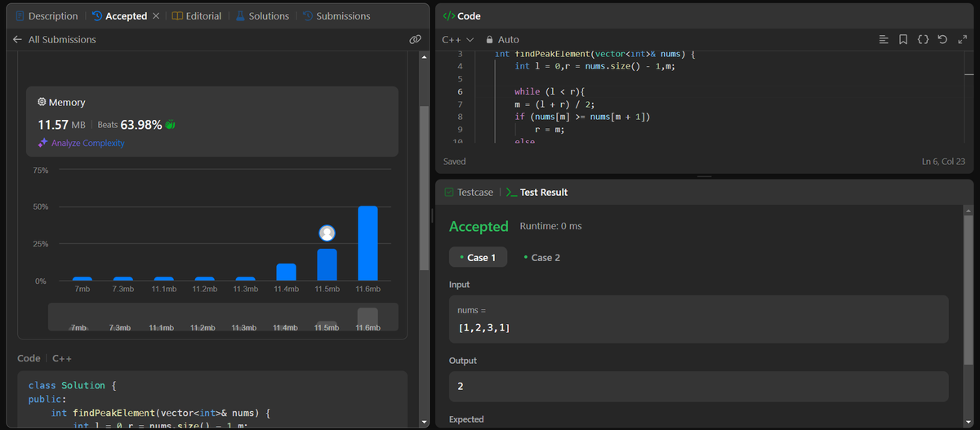The width and height of the screenshot is (980, 430).
Task: Click the left panel vertical scrollbar
Action: coord(423,188)
